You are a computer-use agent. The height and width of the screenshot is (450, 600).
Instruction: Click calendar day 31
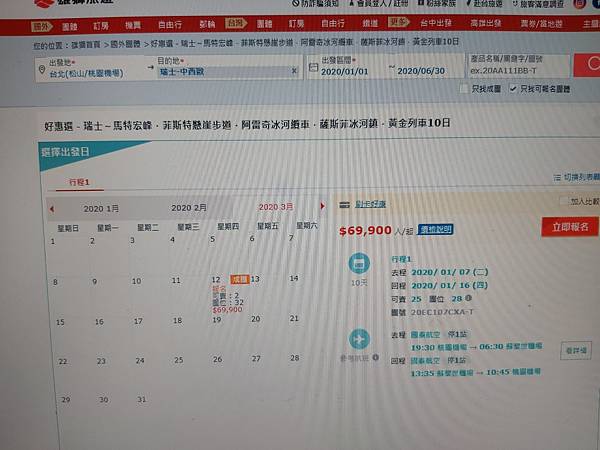[142, 399]
